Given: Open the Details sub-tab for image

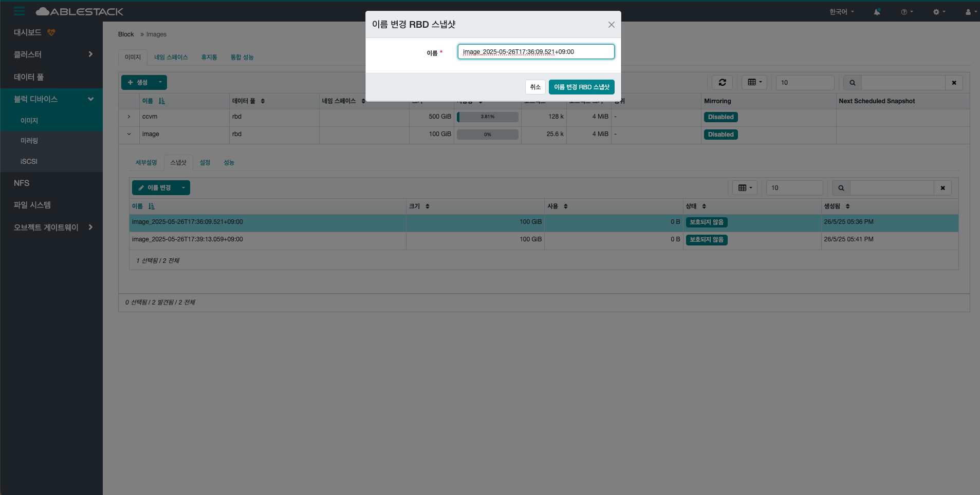Looking at the screenshot, I should [x=146, y=163].
